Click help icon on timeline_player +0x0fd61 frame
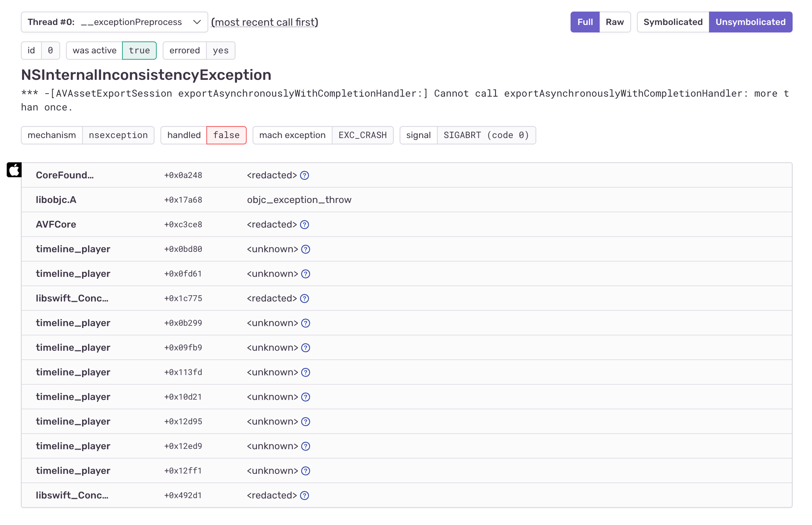This screenshot has width=812, height=525. click(x=306, y=274)
